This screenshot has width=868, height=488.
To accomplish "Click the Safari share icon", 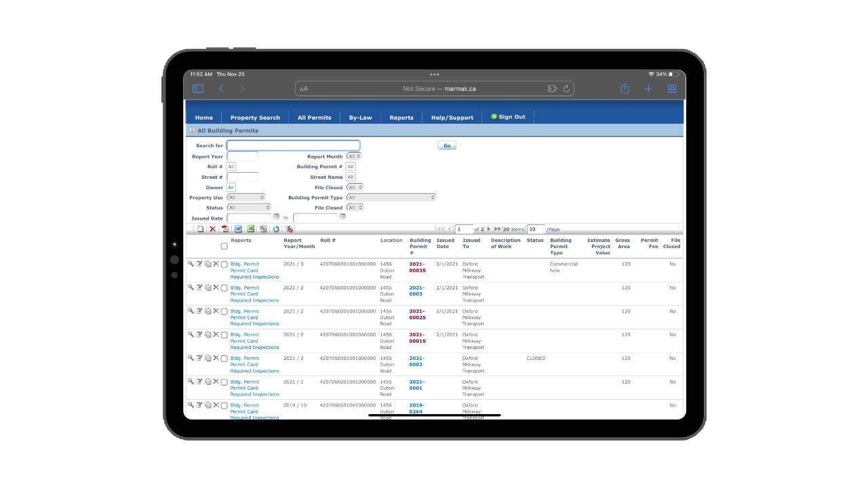I will (625, 89).
